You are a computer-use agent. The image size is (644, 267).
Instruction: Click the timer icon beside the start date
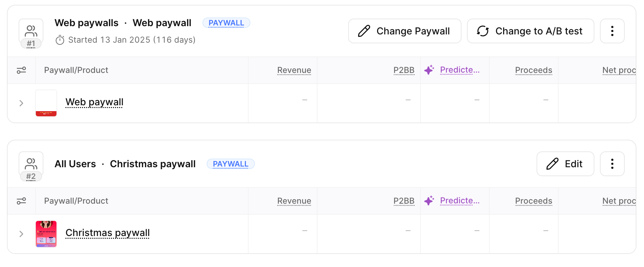(x=60, y=40)
